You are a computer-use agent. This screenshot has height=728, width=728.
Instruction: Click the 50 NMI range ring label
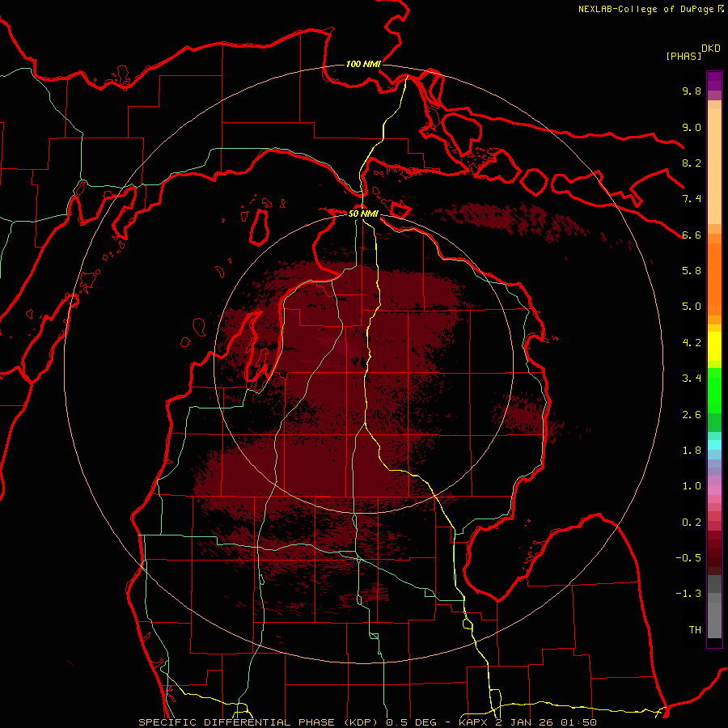[363, 214]
